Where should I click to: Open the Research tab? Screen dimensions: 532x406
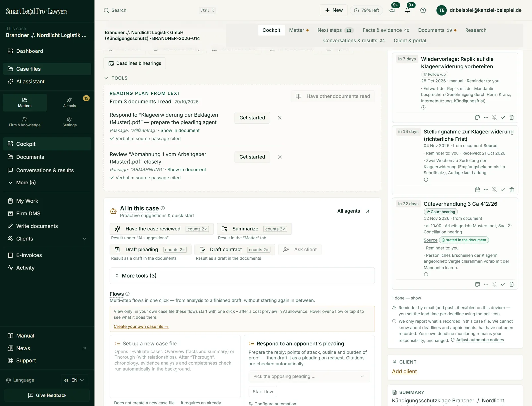click(476, 30)
